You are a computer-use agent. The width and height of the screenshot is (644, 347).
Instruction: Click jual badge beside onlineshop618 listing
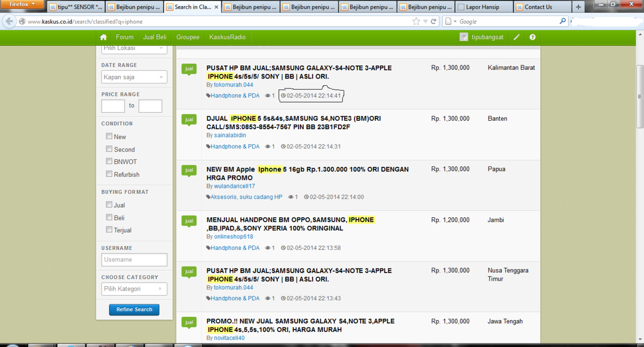(x=189, y=221)
